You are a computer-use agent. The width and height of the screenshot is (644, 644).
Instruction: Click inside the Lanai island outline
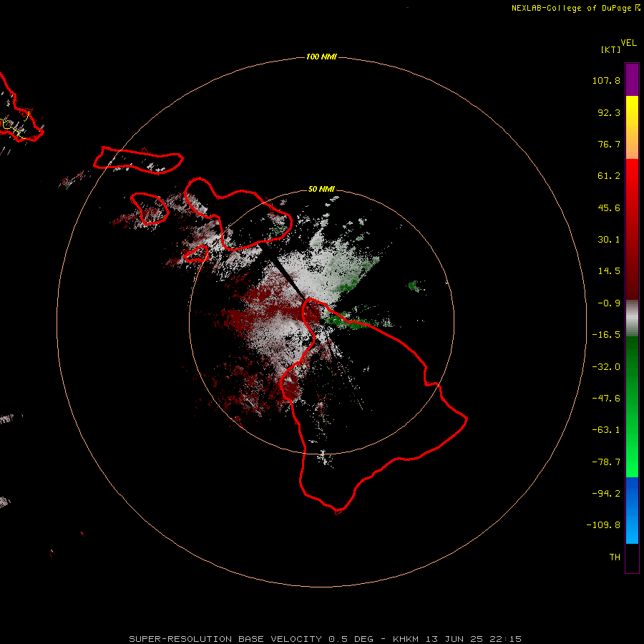point(150,209)
